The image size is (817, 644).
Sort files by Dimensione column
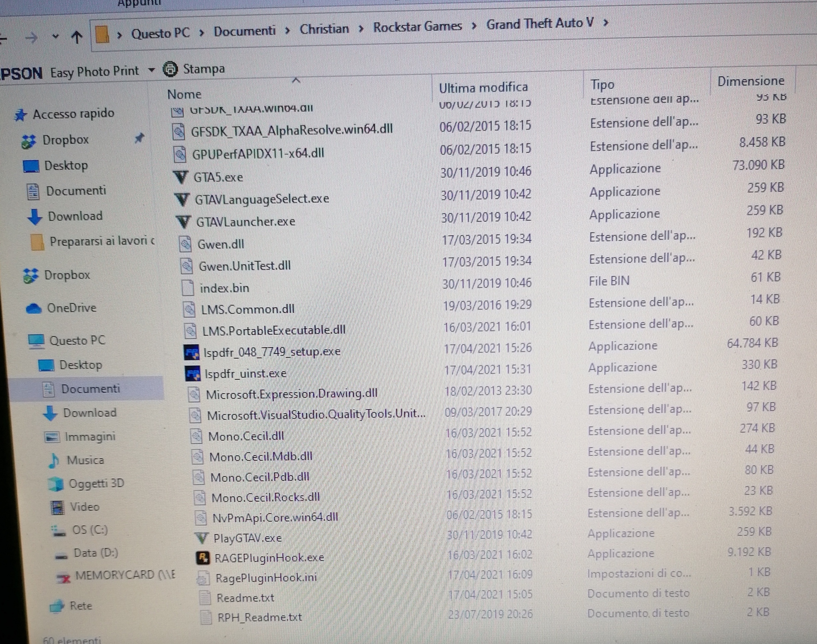coord(751,81)
